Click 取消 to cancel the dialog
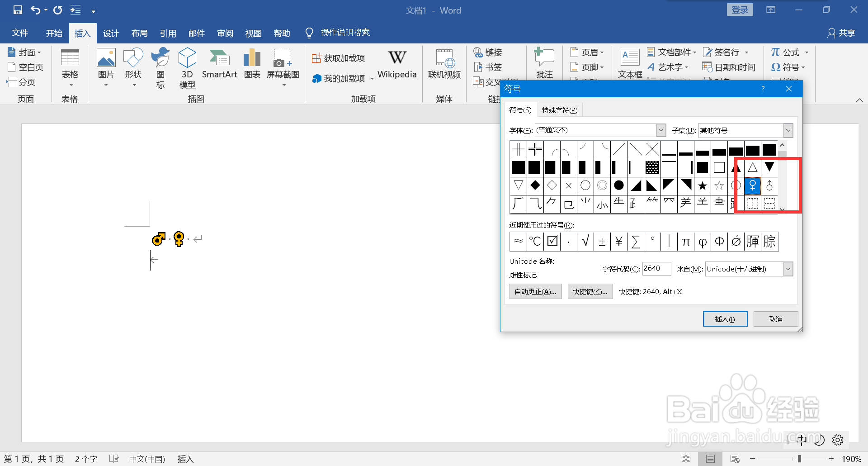 [x=776, y=319]
